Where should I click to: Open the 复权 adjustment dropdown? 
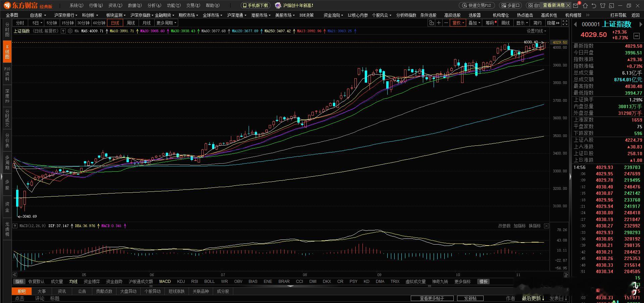point(458,23)
